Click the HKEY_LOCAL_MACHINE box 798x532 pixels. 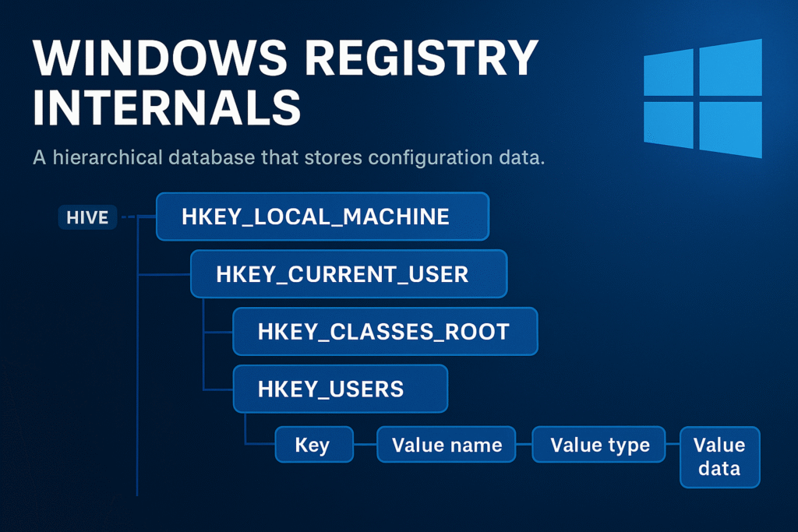(x=323, y=217)
